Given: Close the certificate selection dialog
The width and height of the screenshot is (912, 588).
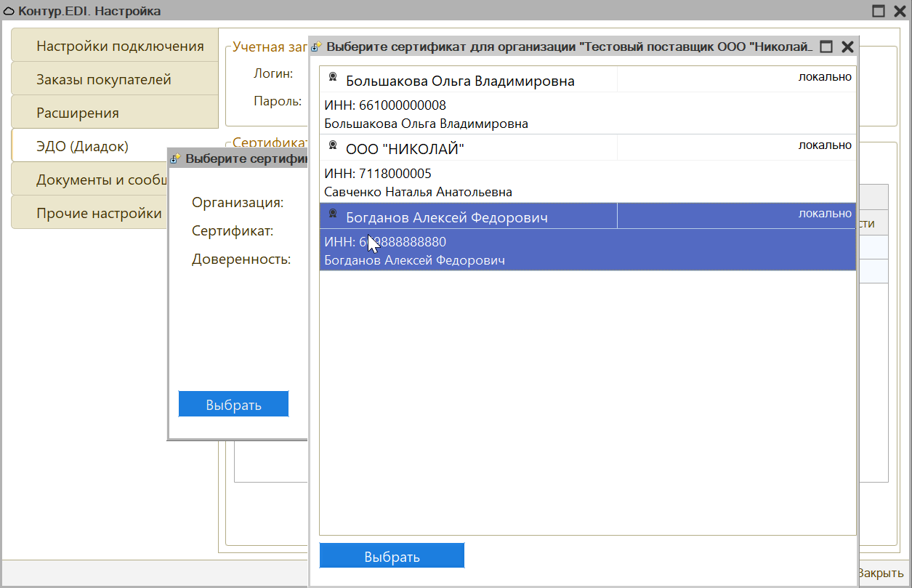Looking at the screenshot, I should click(847, 47).
